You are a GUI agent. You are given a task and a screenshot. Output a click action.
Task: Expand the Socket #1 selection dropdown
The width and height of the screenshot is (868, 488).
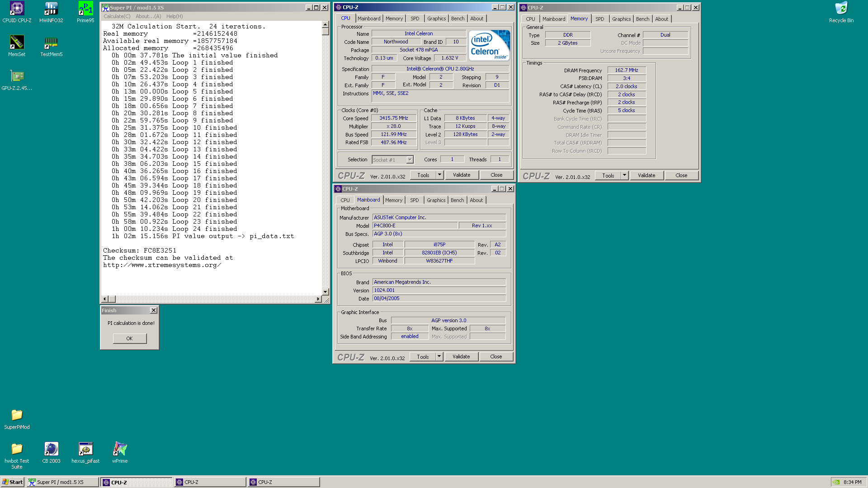tap(409, 160)
